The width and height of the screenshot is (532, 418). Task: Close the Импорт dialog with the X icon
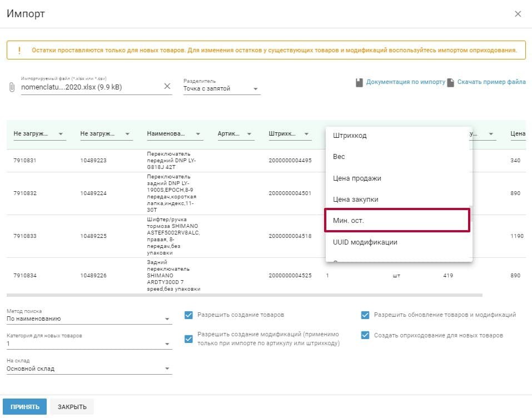(x=518, y=14)
